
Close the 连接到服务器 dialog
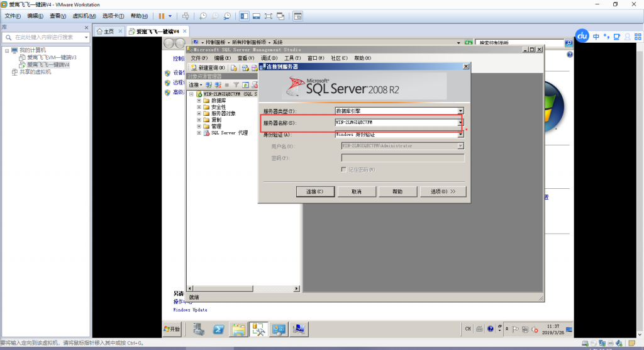[x=466, y=66]
